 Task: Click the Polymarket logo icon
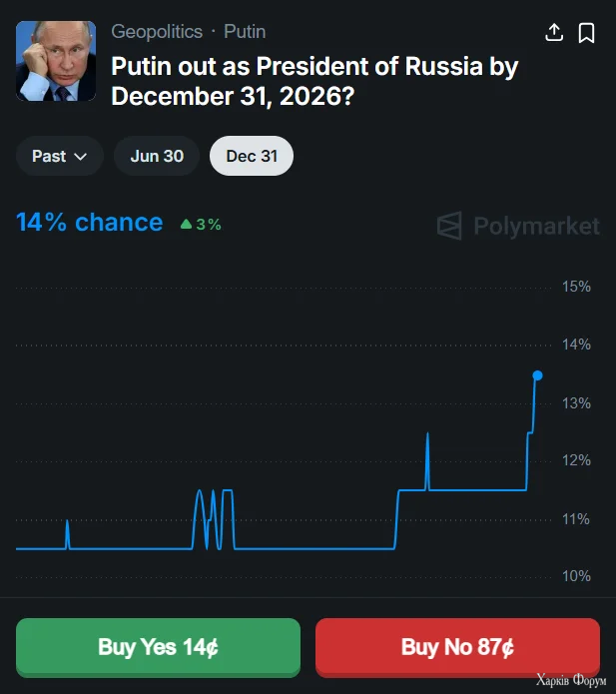tap(450, 226)
